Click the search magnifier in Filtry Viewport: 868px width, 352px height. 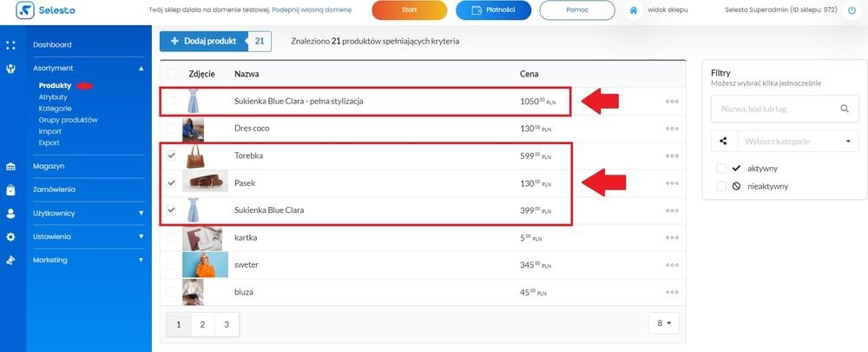pyautogui.click(x=845, y=109)
